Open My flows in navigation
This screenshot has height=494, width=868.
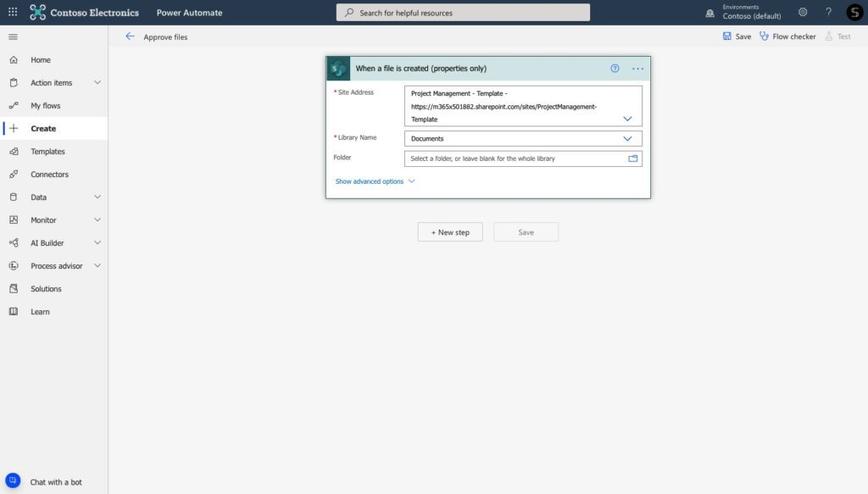pyautogui.click(x=46, y=106)
